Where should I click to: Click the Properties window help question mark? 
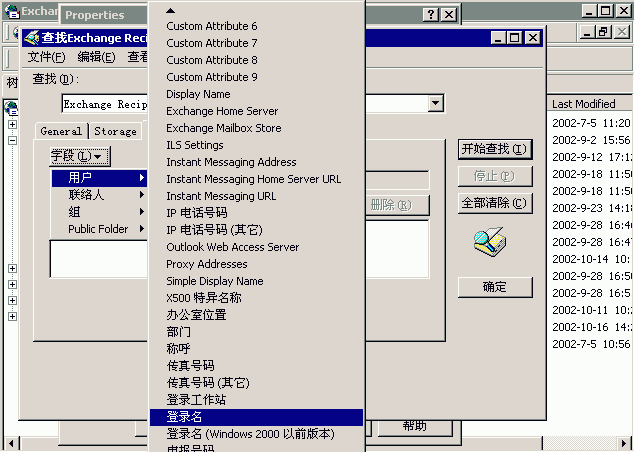point(430,15)
